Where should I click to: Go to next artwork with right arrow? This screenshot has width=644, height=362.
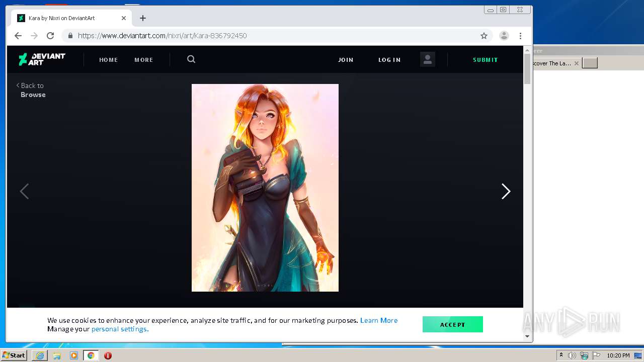506,191
